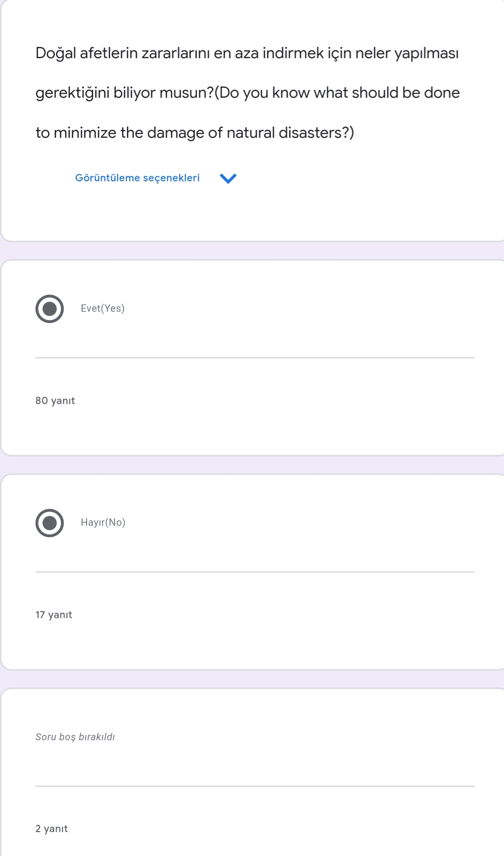504x856 pixels.
Task: Expand the blue chevron dropdown arrow
Action: pyautogui.click(x=228, y=178)
